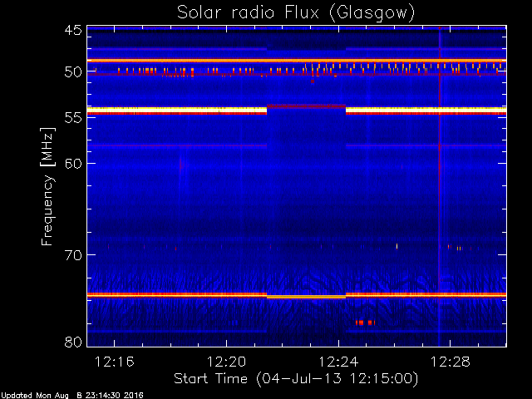The image size is (532, 399).
Task: Click the 12:16 time tick label
Action: click(115, 362)
